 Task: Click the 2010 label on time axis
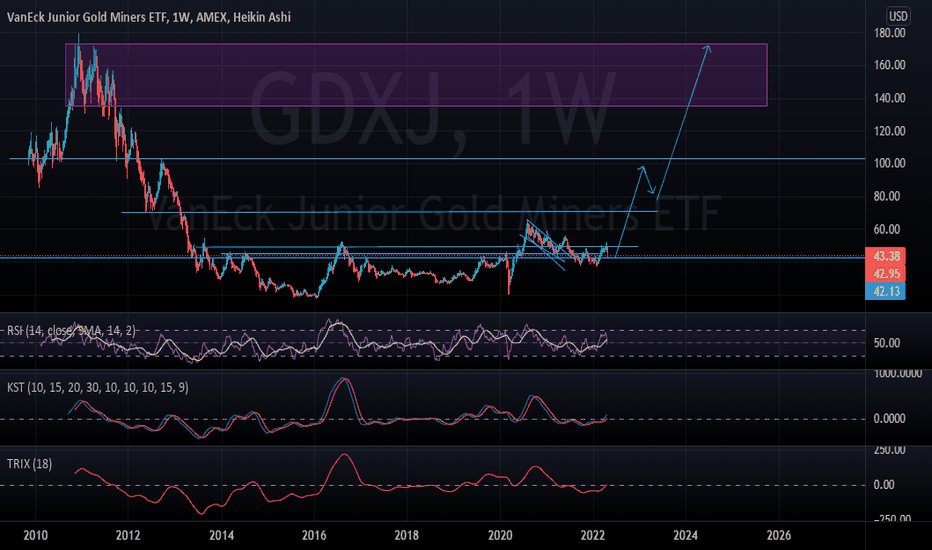[35, 535]
